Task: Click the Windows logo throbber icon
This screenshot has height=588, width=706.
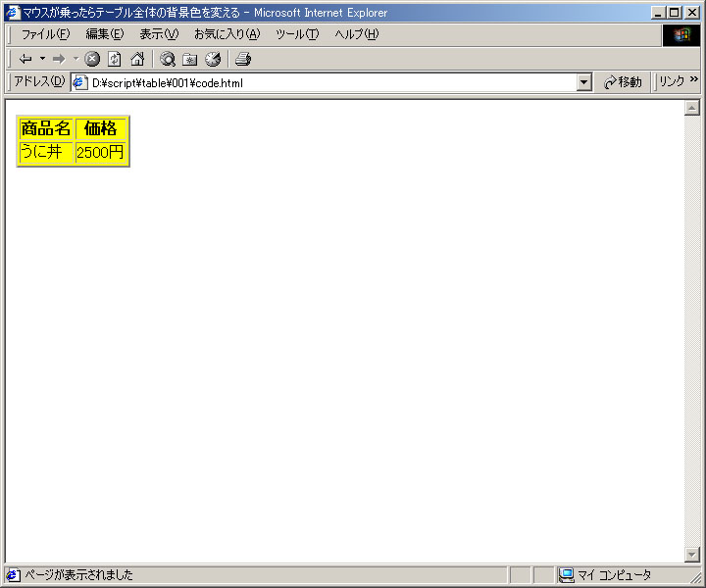Action: coord(681,35)
